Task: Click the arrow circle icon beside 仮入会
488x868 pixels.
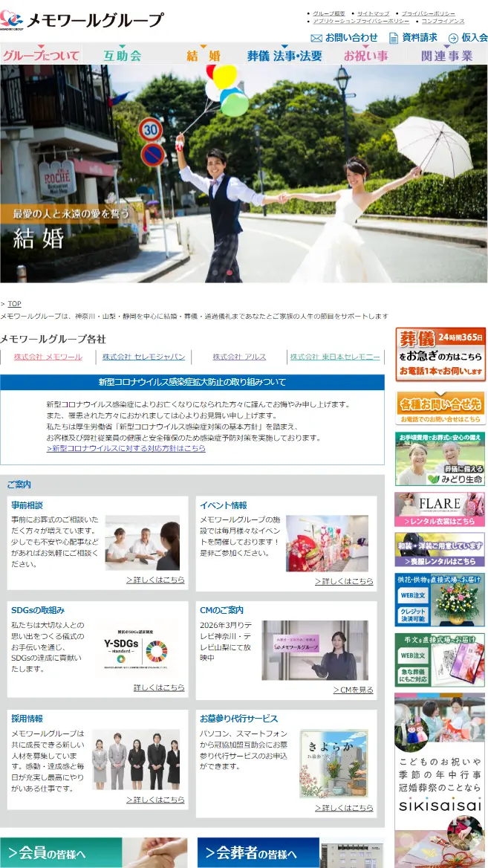Action: pos(453,38)
